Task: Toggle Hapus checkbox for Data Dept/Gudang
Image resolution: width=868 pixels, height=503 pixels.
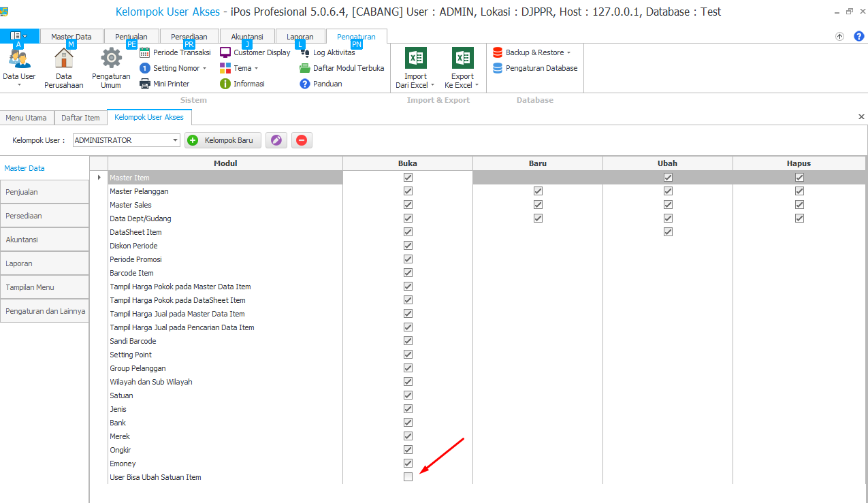Action: coord(799,218)
